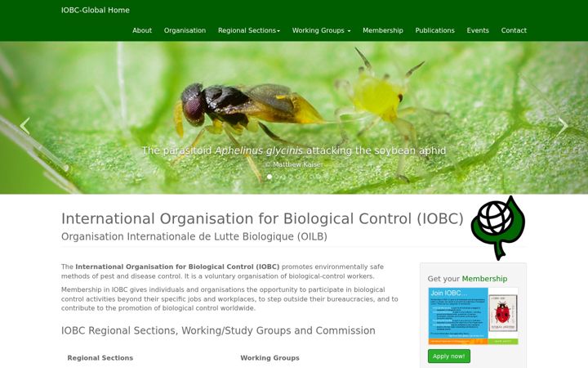Click the International Organisation for Biological Control heading
Image resolution: width=588 pixels, height=368 pixels.
click(x=262, y=218)
